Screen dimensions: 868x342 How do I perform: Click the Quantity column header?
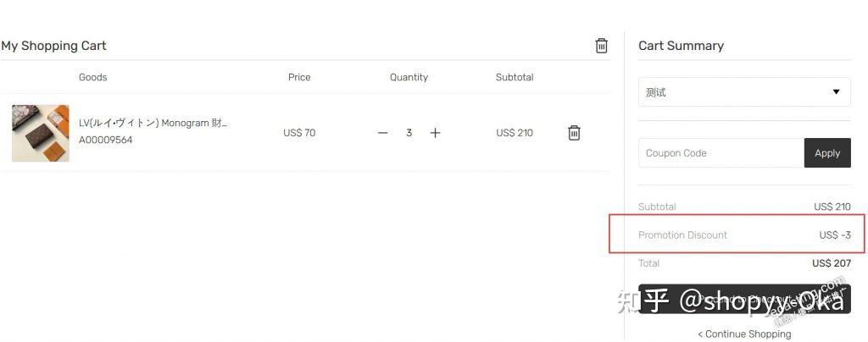(409, 77)
